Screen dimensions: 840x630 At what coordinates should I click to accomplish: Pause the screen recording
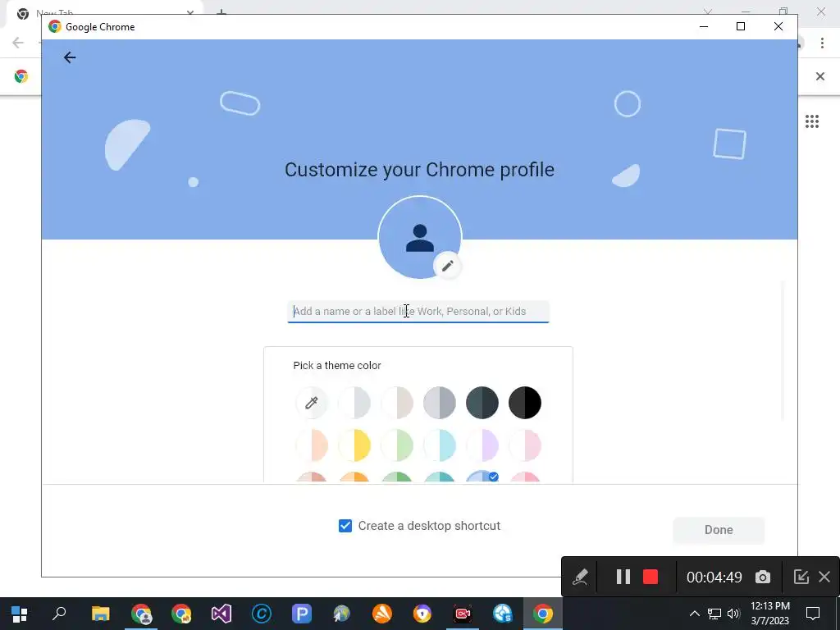click(x=623, y=577)
